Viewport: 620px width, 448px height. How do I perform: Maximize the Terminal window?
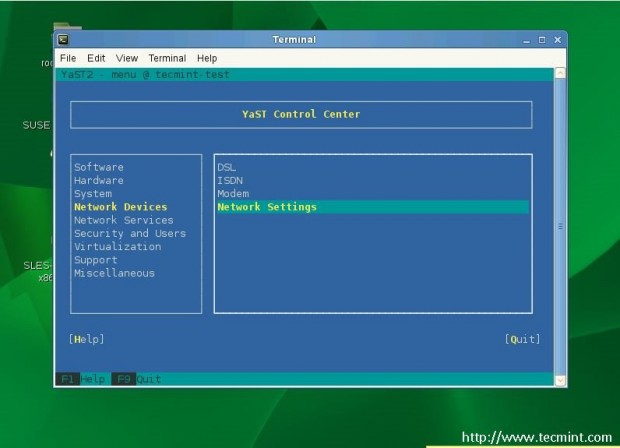[x=542, y=40]
